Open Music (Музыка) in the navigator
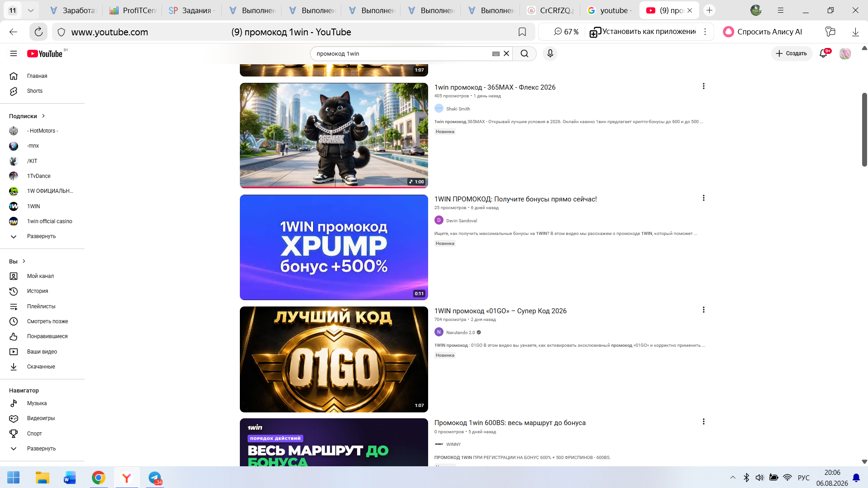Viewport: 868px width, 488px height. click(37, 403)
